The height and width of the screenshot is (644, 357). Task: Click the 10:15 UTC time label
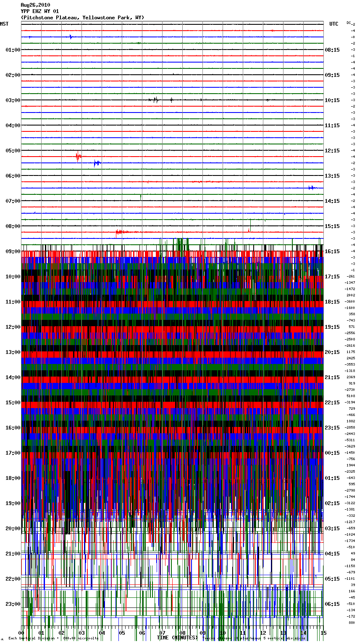[x=332, y=100]
